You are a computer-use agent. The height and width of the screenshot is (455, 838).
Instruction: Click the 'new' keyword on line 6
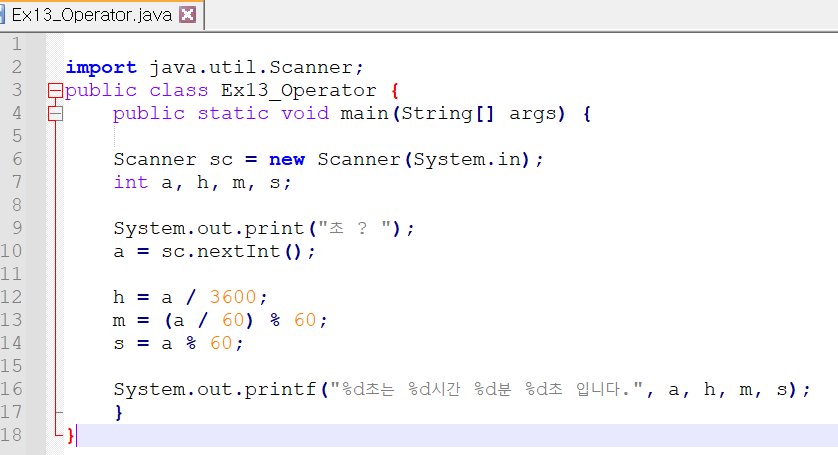[x=286, y=159]
